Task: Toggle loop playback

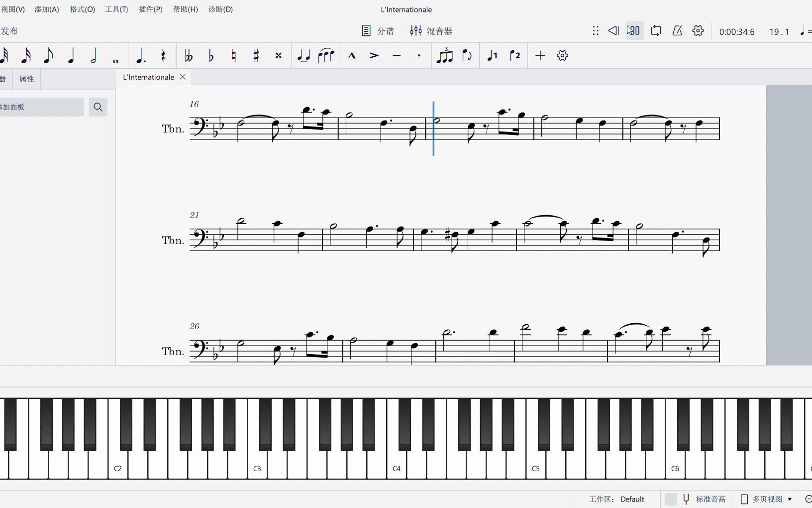Action: click(x=656, y=31)
